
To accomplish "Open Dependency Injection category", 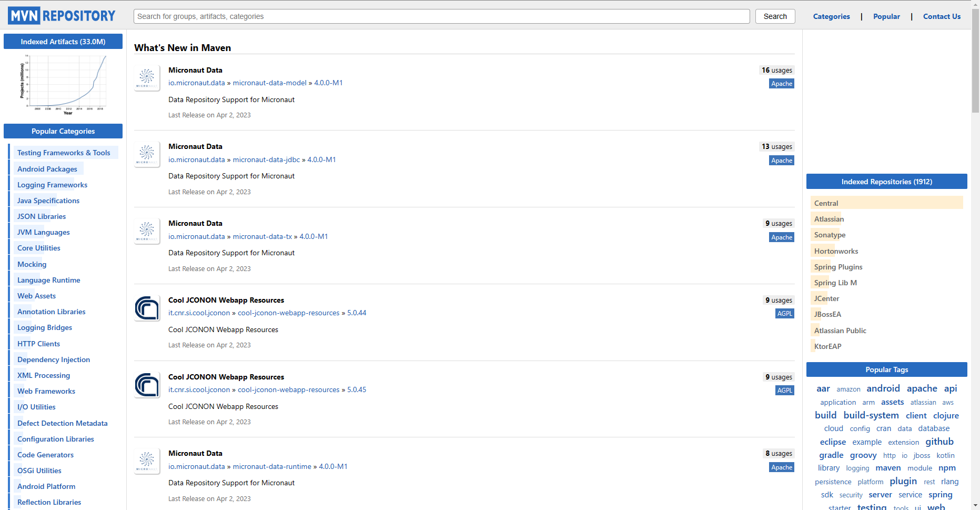I will coord(54,359).
